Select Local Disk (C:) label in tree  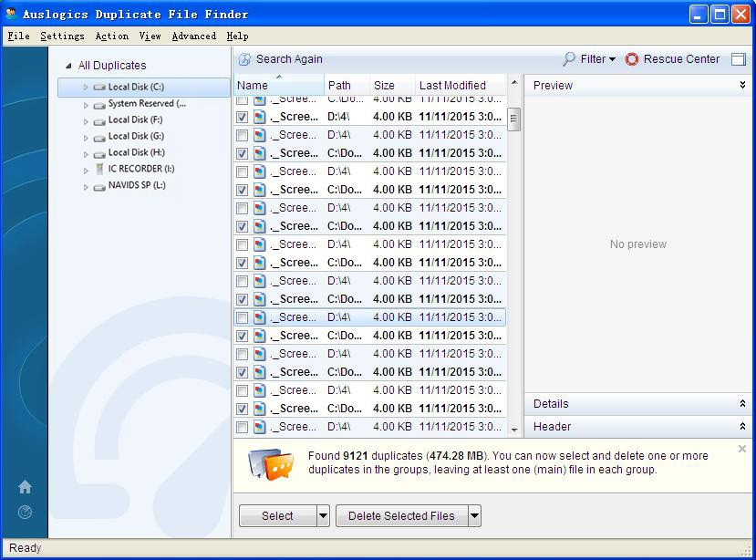tap(136, 87)
